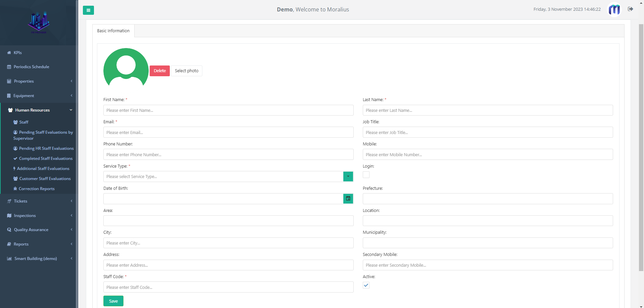Viewport: 644px width, 308px height.
Task: Enable the Login checkbox
Action: [366, 175]
